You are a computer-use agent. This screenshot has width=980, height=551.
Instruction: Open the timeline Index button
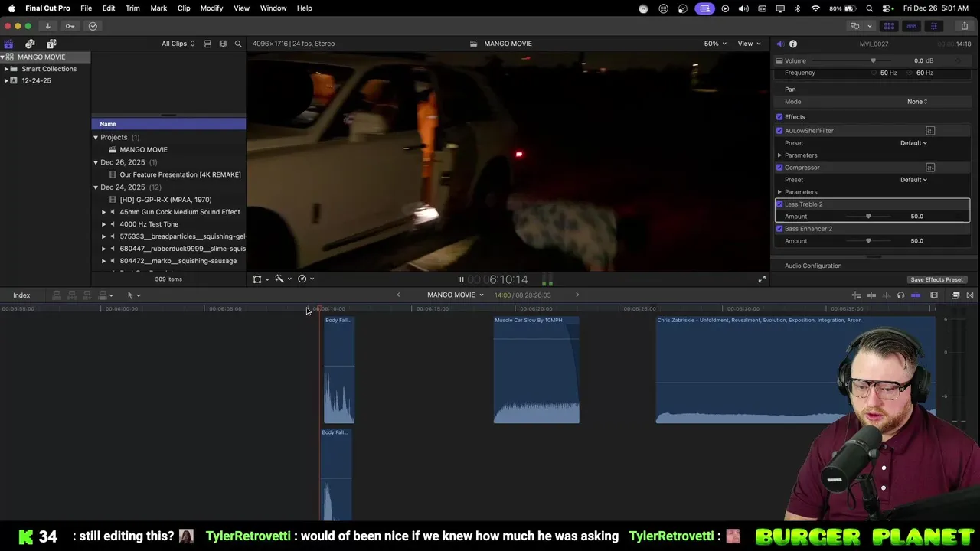coord(21,295)
